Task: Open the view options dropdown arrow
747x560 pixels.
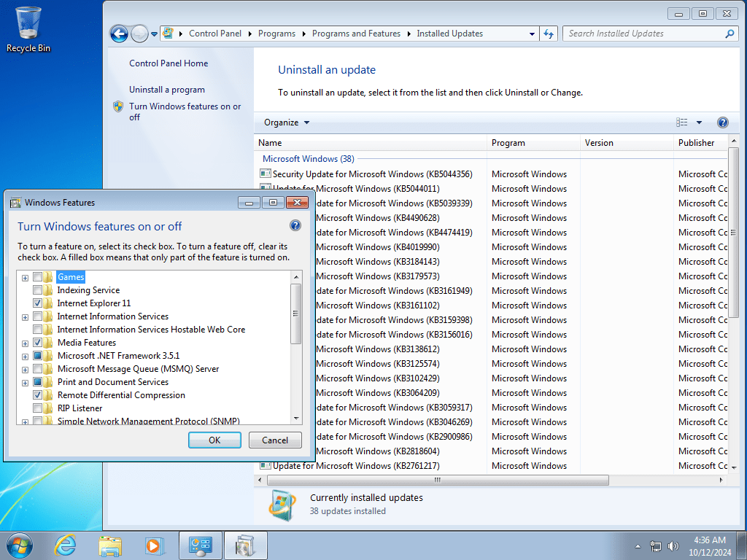Action: pos(699,122)
